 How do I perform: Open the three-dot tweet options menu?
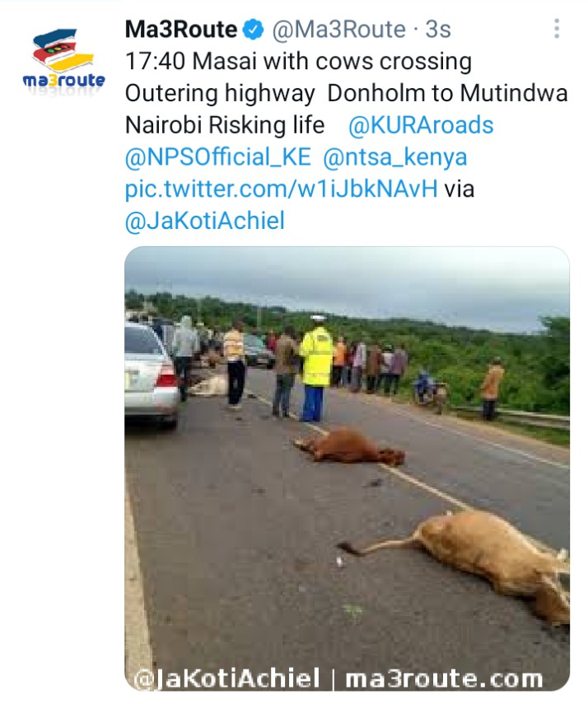click(557, 29)
